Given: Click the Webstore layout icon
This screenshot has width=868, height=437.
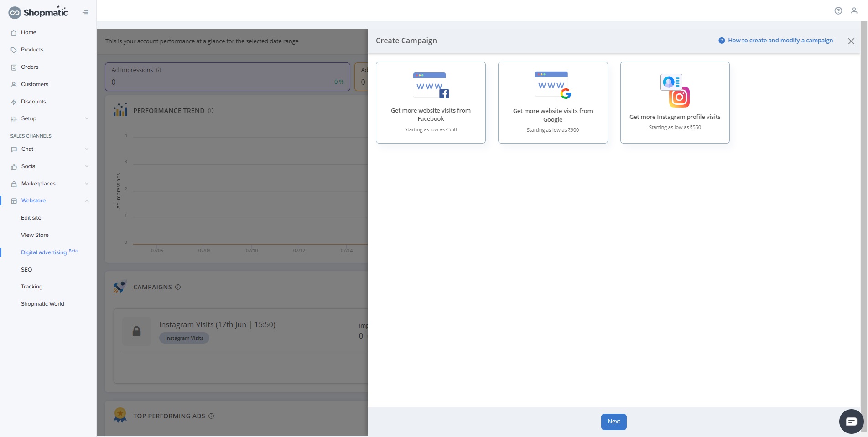Looking at the screenshot, I should pos(14,201).
